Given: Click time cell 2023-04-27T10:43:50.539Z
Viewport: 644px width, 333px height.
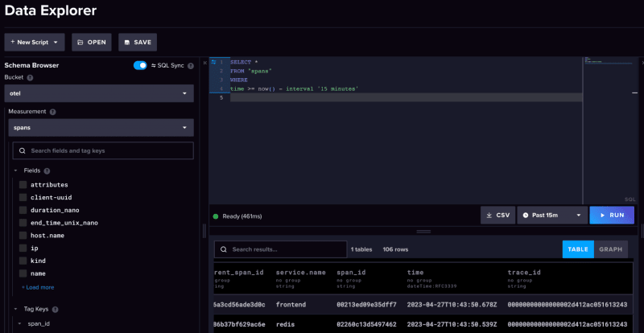Looking at the screenshot, I should pyautogui.click(x=452, y=324).
